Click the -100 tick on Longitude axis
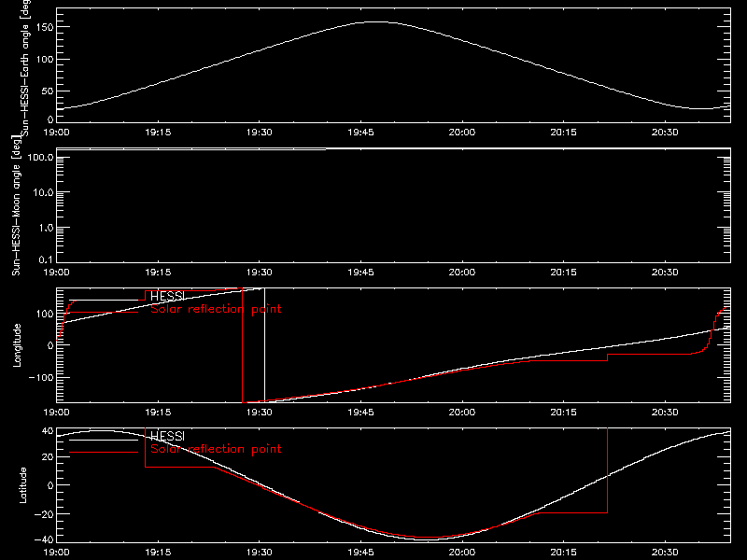 coord(41,378)
